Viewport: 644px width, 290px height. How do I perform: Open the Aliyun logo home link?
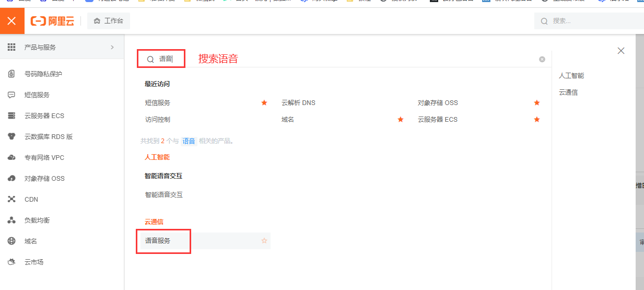pyautogui.click(x=52, y=21)
